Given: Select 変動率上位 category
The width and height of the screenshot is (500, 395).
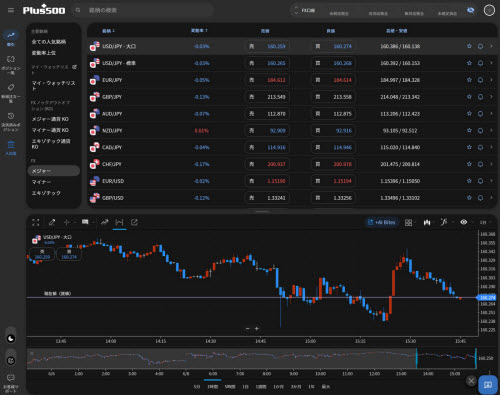Looking at the screenshot, I should (x=44, y=53).
